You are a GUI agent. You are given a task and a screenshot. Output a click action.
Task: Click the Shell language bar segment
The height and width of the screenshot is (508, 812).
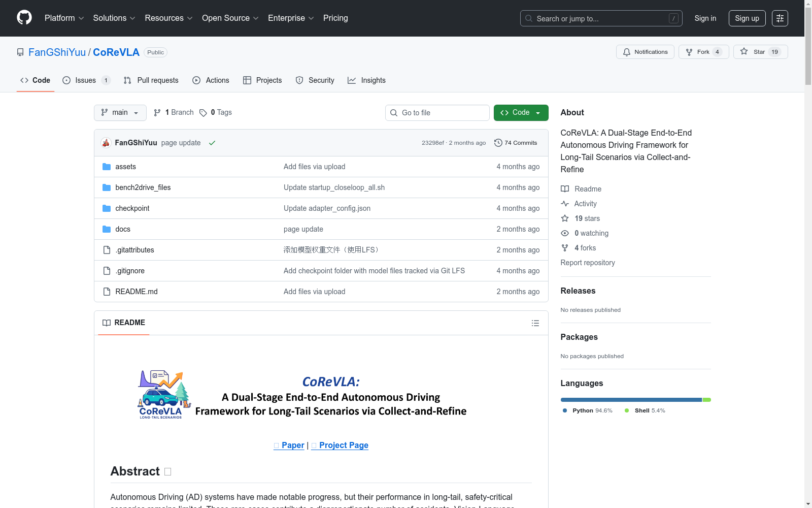707,400
